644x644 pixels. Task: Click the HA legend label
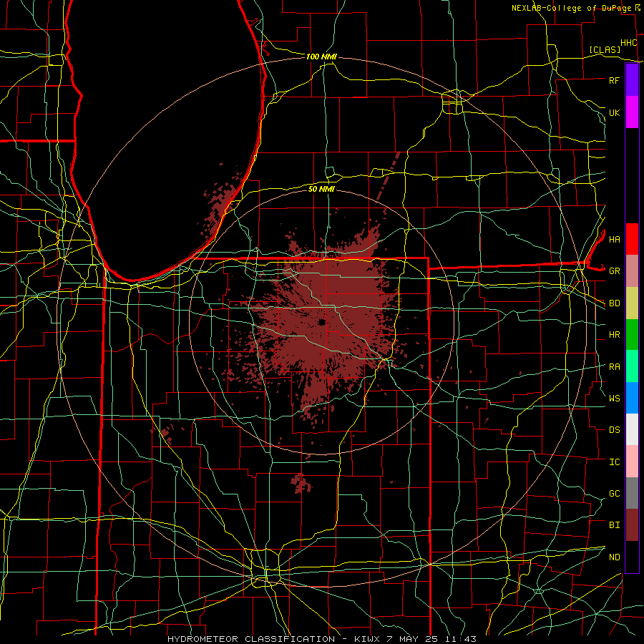[614, 239]
